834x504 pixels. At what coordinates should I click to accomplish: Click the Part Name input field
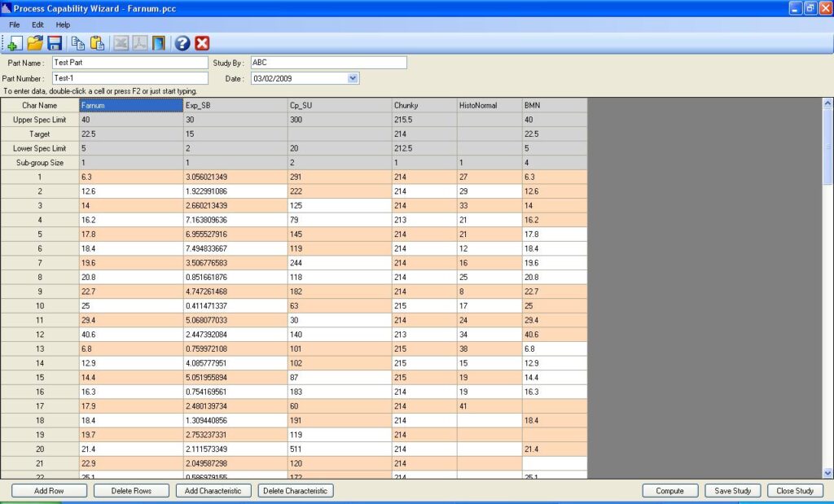(x=130, y=62)
